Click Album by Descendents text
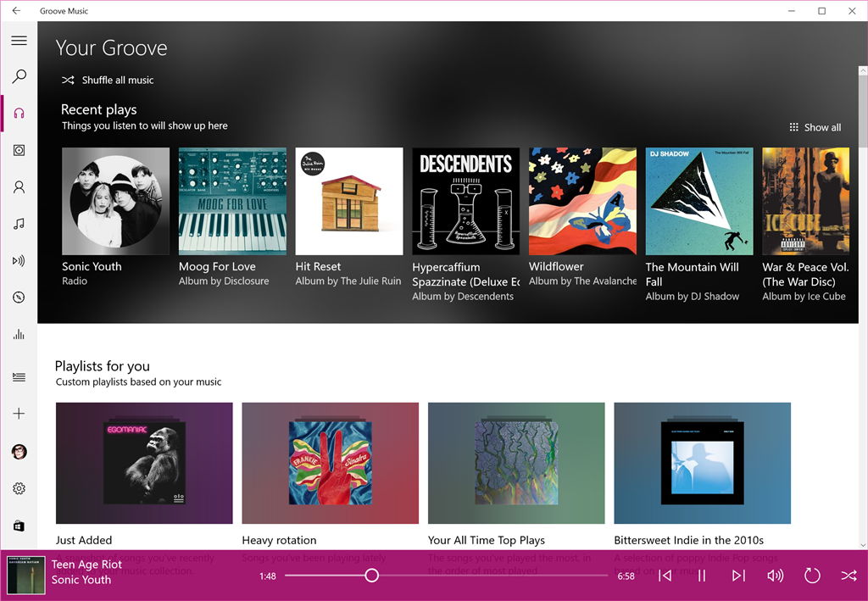 pyautogui.click(x=463, y=297)
